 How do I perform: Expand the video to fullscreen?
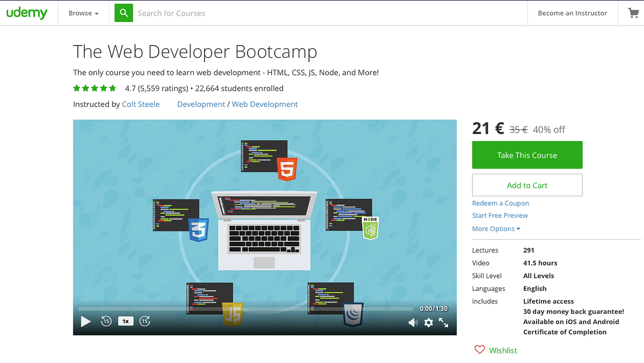(x=444, y=322)
